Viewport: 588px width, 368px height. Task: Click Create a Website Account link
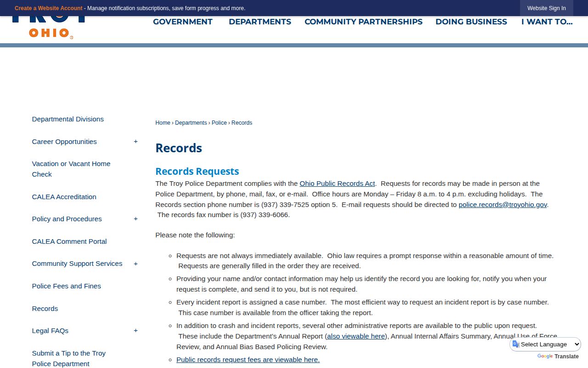click(49, 8)
